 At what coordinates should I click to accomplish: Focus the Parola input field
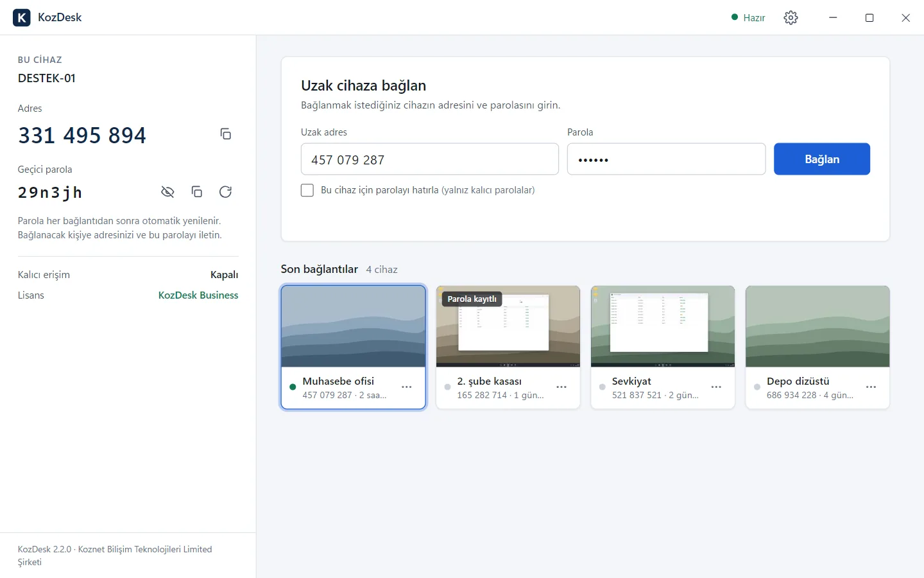pyautogui.click(x=666, y=159)
